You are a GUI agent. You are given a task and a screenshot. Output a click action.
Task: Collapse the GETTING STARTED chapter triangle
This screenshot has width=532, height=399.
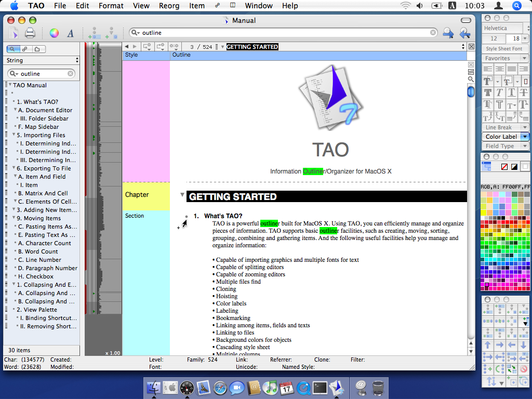pos(182,195)
